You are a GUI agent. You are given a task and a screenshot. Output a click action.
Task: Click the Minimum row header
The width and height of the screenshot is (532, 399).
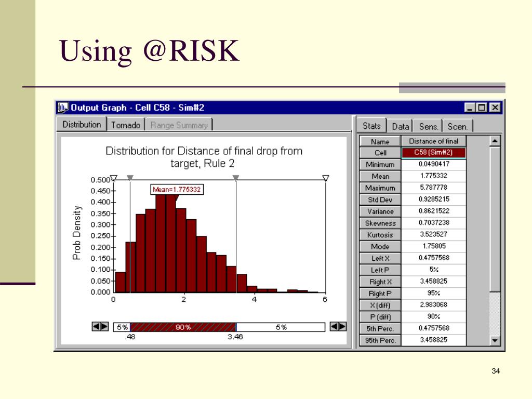click(x=380, y=165)
